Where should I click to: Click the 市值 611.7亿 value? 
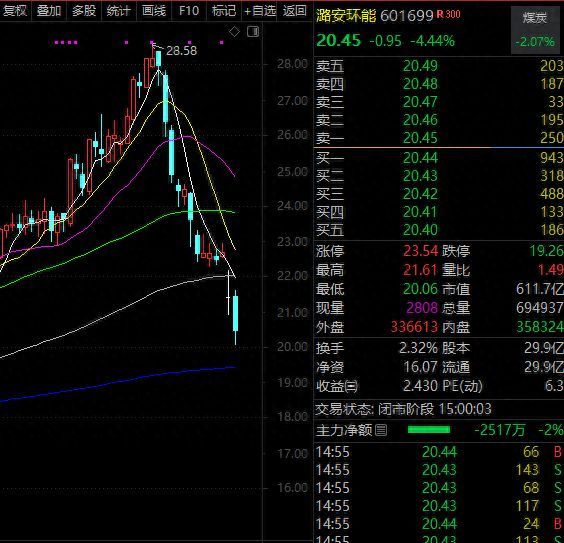tap(540, 289)
